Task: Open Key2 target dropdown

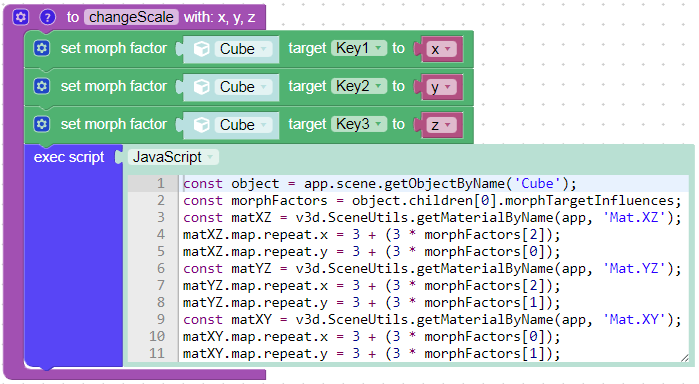Action: click(x=359, y=86)
